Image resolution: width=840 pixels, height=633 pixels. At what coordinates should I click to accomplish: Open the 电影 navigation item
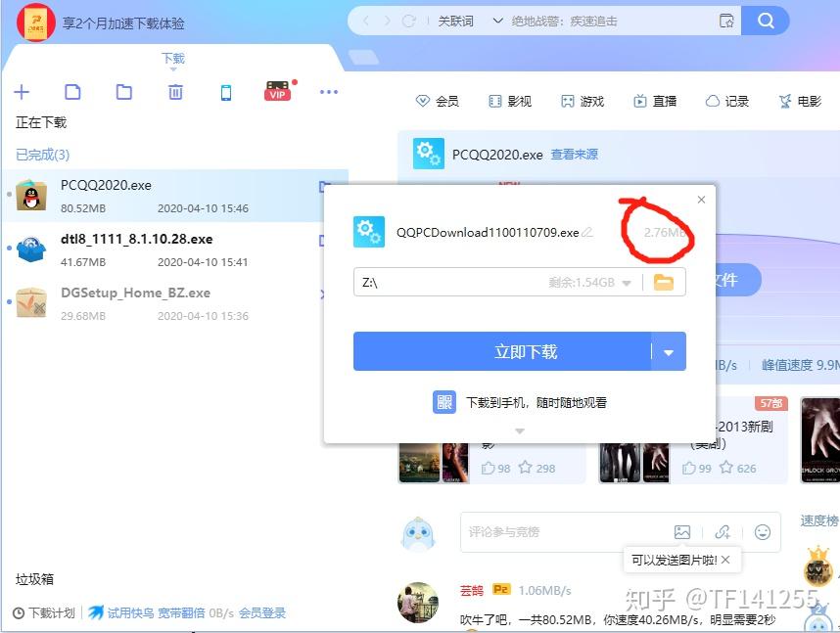pos(800,101)
